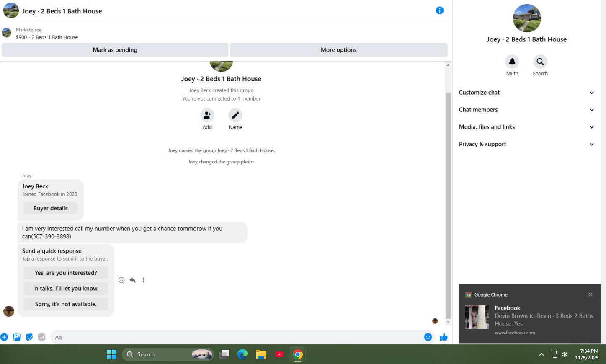Add people to the group chat
Image resolution: width=606 pixels, height=364 pixels.
coord(207,115)
